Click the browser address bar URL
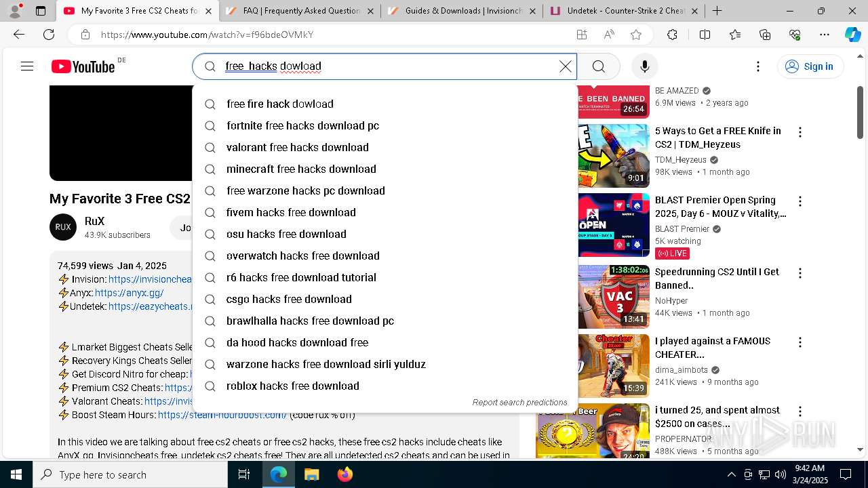Screen dimensions: 868x488 point(207,35)
